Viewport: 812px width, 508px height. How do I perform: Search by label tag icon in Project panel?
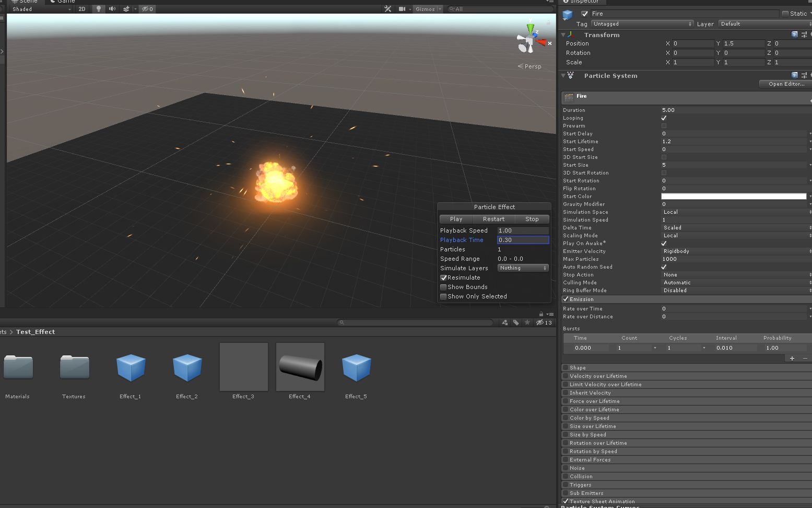click(516, 322)
